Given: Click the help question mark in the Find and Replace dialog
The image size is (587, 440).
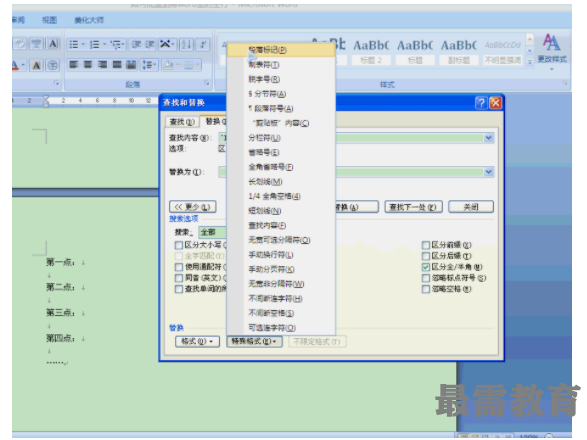Looking at the screenshot, I should click(481, 103).
